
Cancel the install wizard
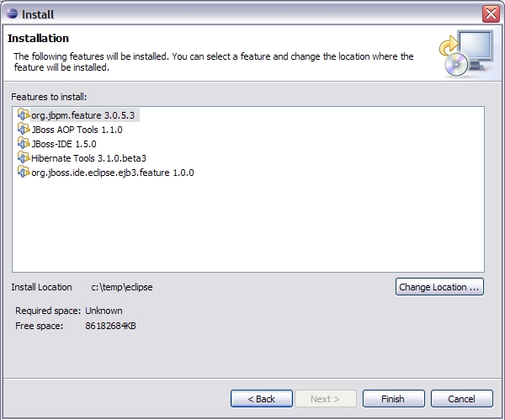point(462,399)
